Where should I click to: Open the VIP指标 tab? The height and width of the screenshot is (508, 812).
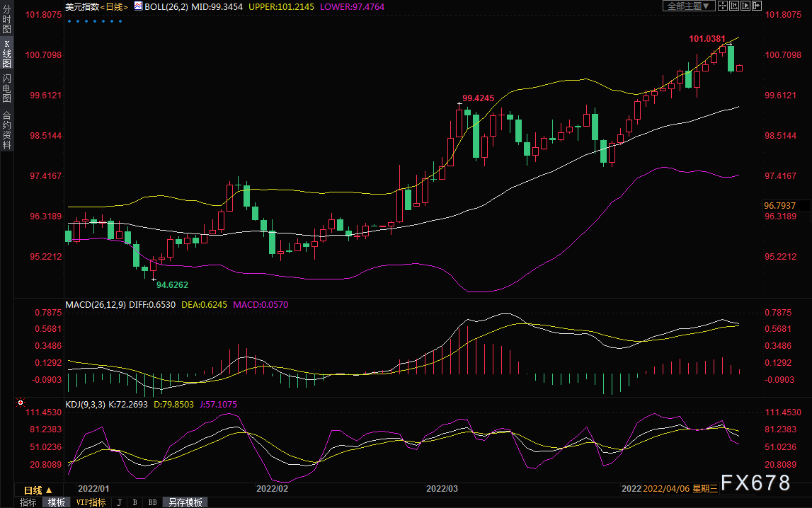(91, 502)
